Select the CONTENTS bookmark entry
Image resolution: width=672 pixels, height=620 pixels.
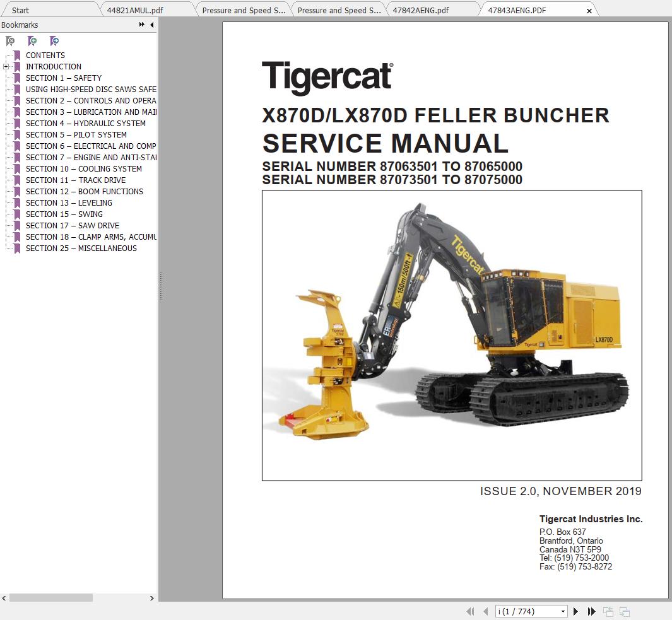pyautogui.click(x=45, y=55)
